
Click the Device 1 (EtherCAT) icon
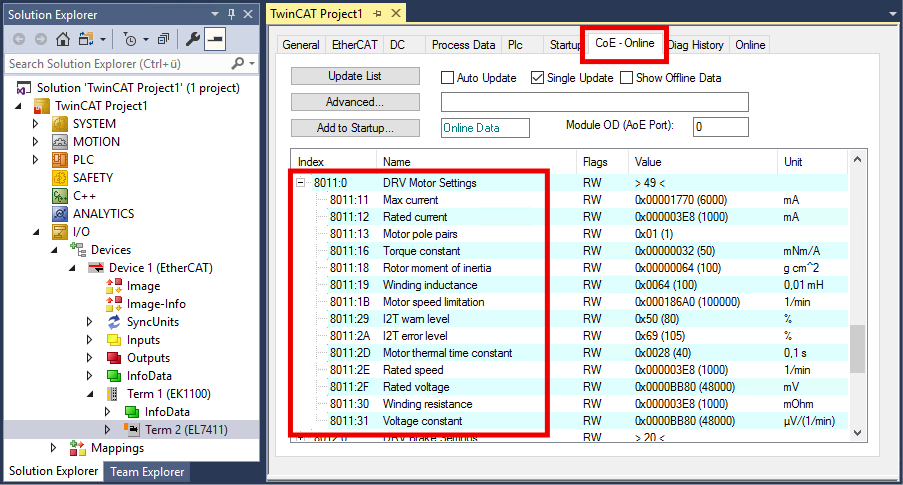coord(96,268)
